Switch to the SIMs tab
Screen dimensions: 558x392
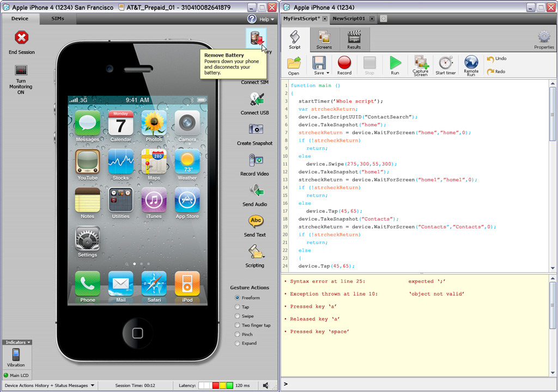pyautogui.click(x=58, y=19)
